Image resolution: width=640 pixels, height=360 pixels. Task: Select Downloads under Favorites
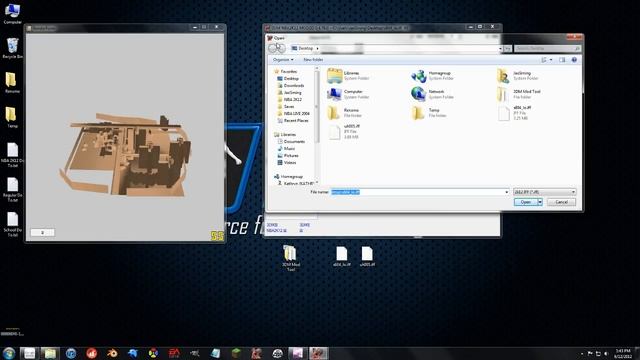point(291,86)
